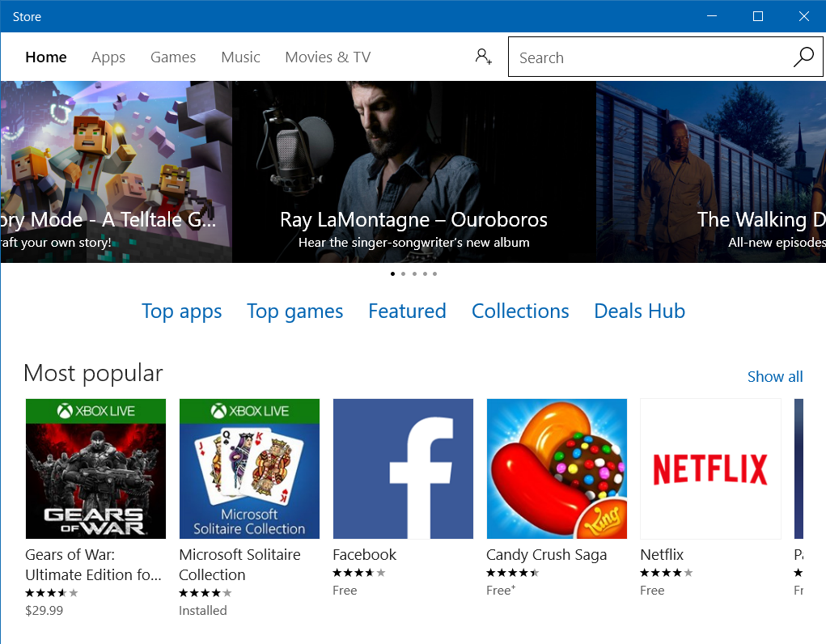Select the first carousel page dot
Image resolution: width=826 pixels, height=644 pixels.
pyautogui.click(x=392, y=273)
